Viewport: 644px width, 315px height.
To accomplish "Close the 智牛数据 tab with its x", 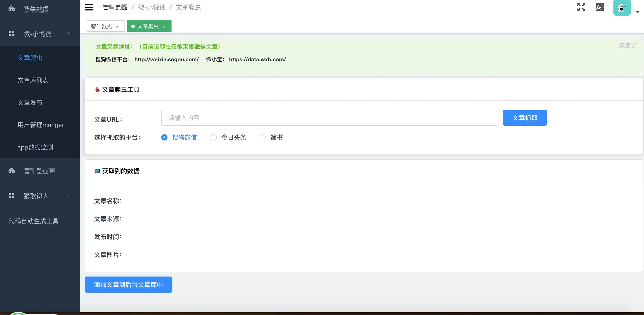I will point(117,27).
